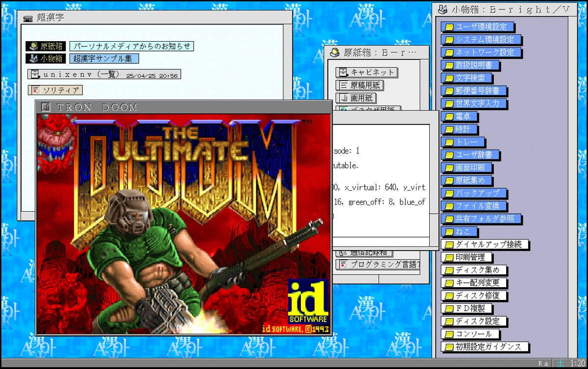588x369 pixels.
Task: Click the 原紙箱 window vertical scrollbar
Action: 425,86
